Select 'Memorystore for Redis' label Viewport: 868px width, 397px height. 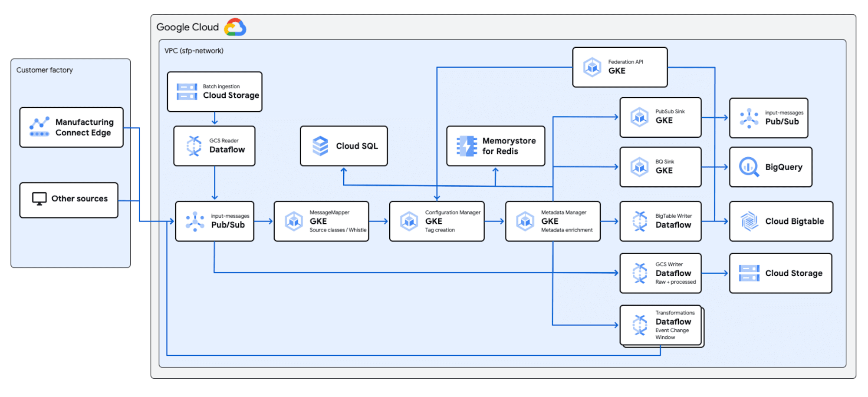coord(509,146)
